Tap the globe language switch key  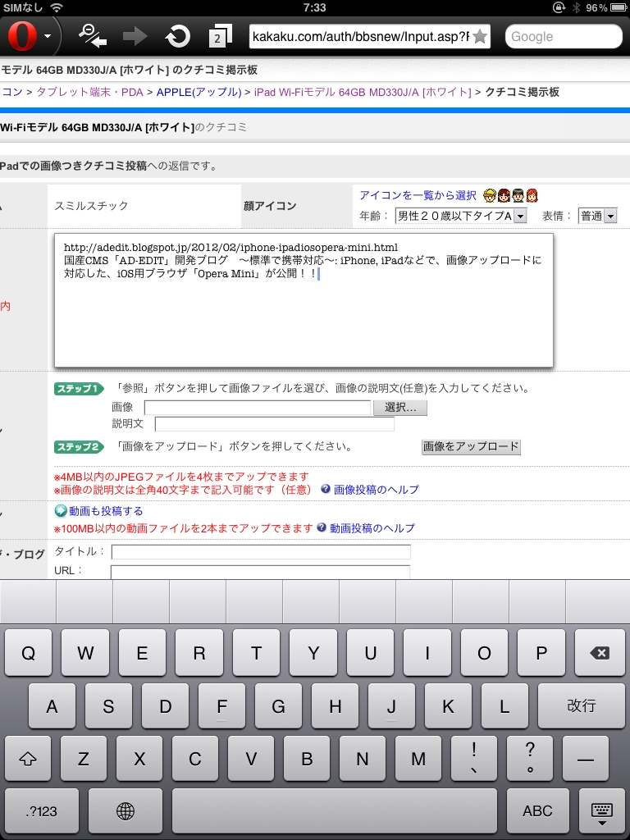click(x=126, y=811)
